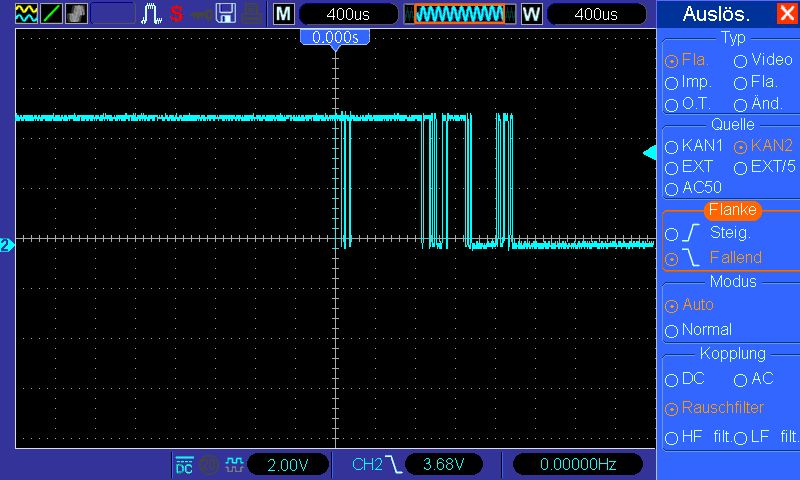Click the CH2 trigger source label
Image resolution: width=800 pixels, height=480 pixels.
click(x=367, y=465)
